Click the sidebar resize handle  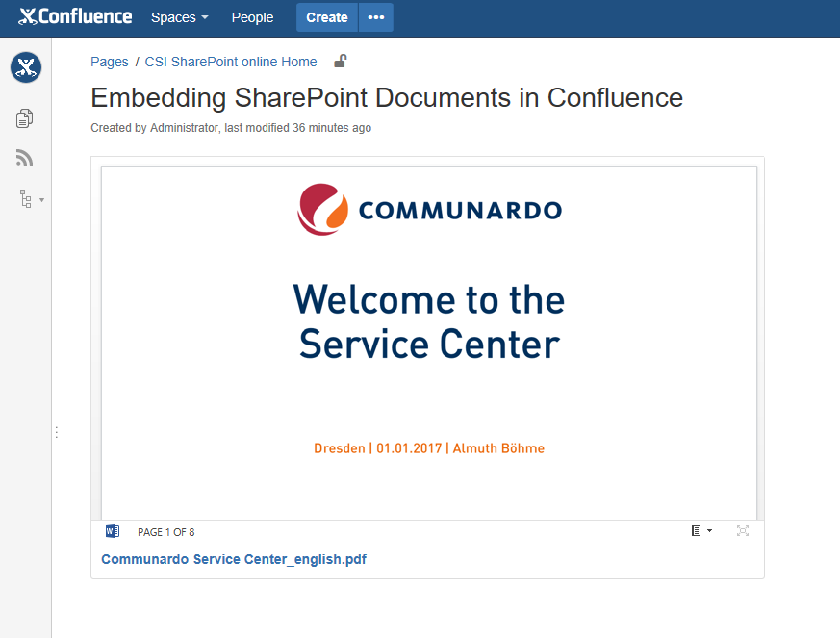point(56,433)
